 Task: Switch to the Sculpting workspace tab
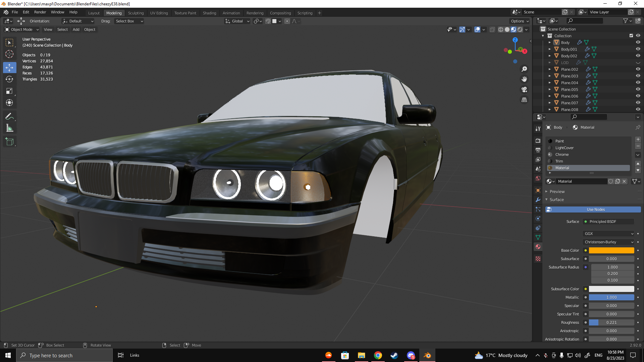pyautogui.click(x=136, y=13)
